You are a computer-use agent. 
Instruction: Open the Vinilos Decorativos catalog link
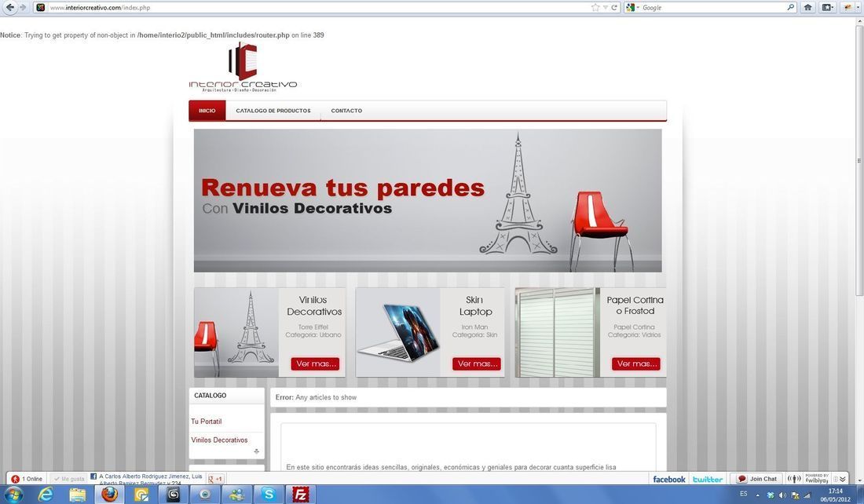tap(219, 440)
